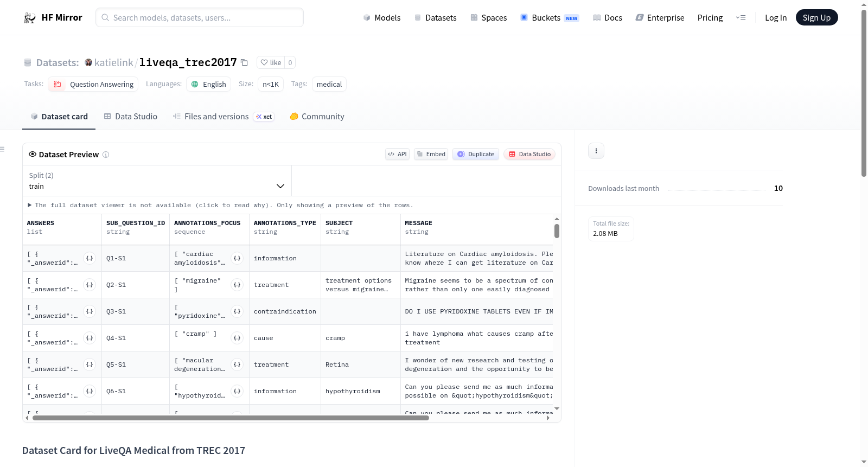Expand JSON for cramp annotations focus cell
Image resolution: width=868 pixels, height=467 pixels.
click(x=237, y=338)
